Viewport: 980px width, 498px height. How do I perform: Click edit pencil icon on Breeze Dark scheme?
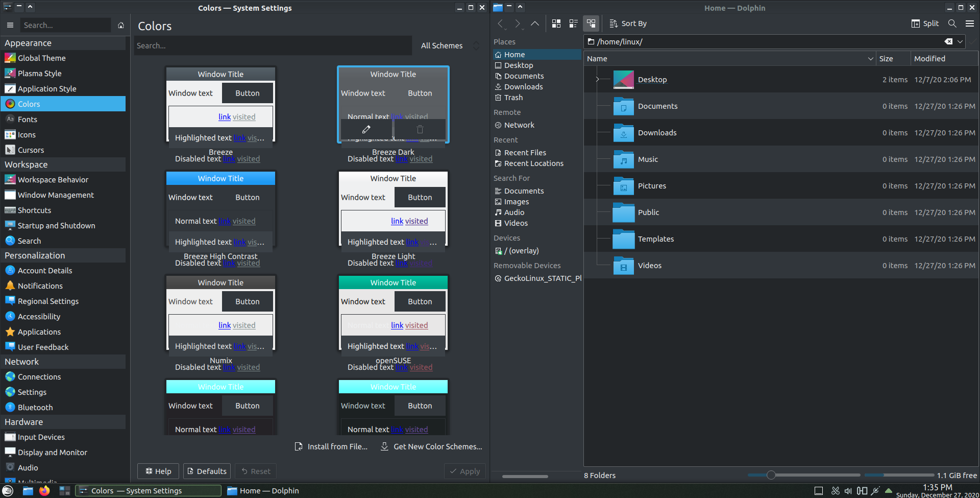click(366, 129)
